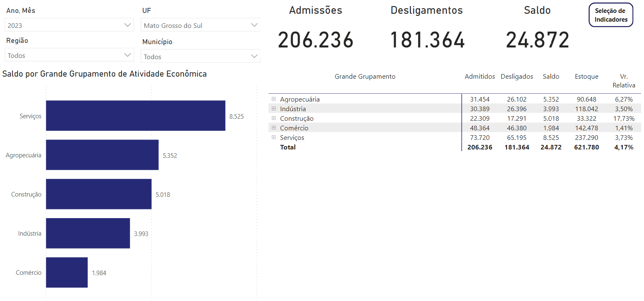Expand the Construção row plus icon
Image resolution: width=644 pixels, height=301 pixels.
tap(274, 118)
